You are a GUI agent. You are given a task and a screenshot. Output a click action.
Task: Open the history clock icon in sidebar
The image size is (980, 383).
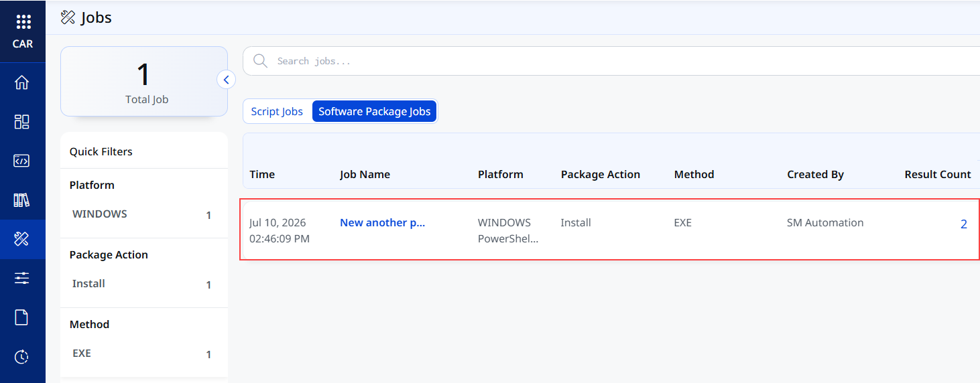click(x=22, y=356)
